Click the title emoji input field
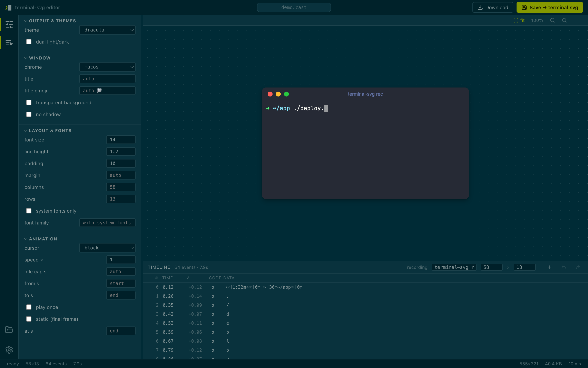 107,91
